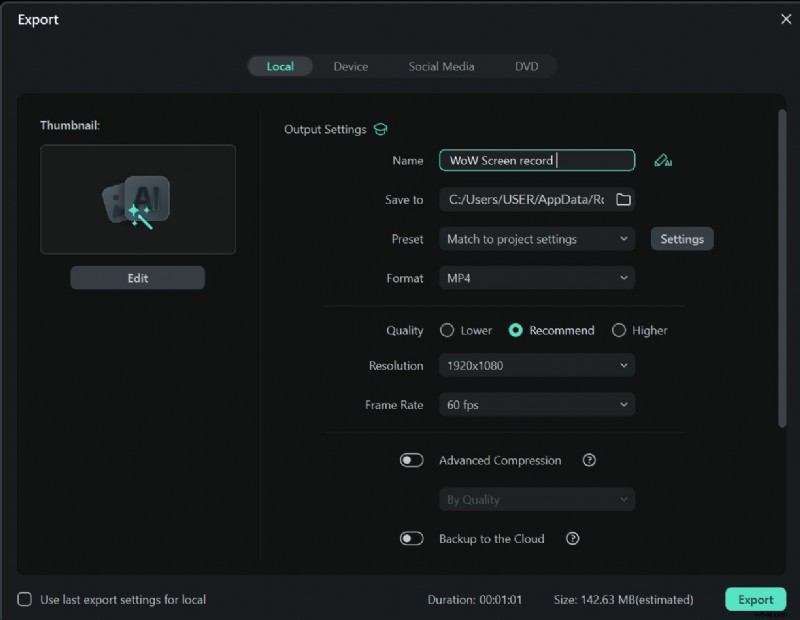
Task: Open preset Settings
Action: [x=682, y=239]
